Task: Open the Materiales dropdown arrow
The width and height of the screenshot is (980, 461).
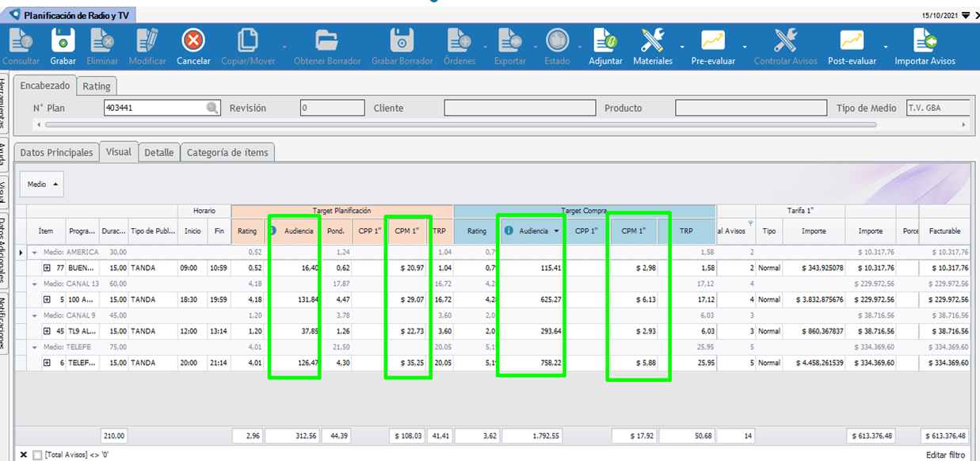Action: tap(682, 46)
